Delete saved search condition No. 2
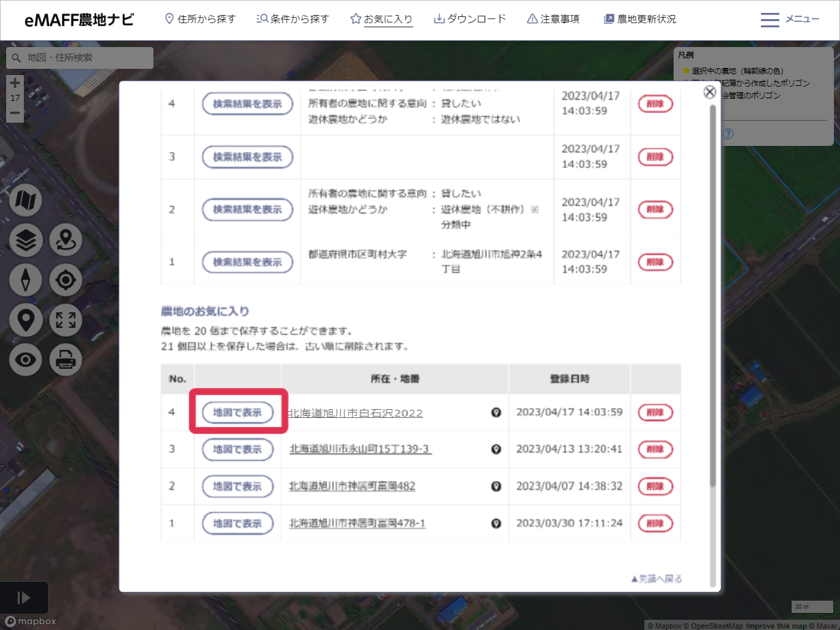This screenshot has width=840, height=630. click(x=655, y=209)
